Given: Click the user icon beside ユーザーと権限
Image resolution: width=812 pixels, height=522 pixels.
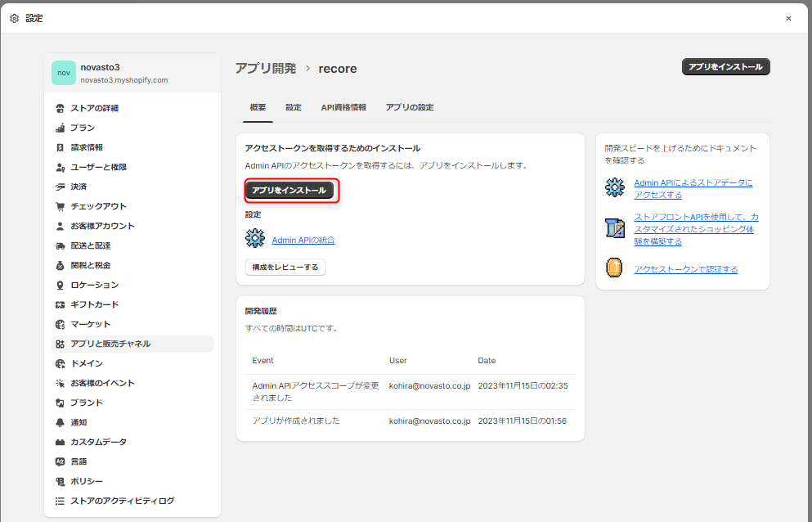Looking at the screenshot, I should point(60,168).
